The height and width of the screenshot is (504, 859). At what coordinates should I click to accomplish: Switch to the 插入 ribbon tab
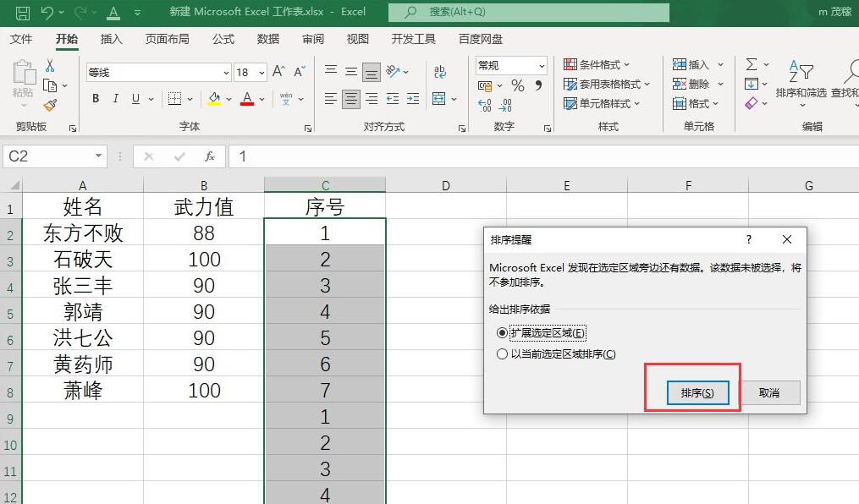click(x=111, y=39)
